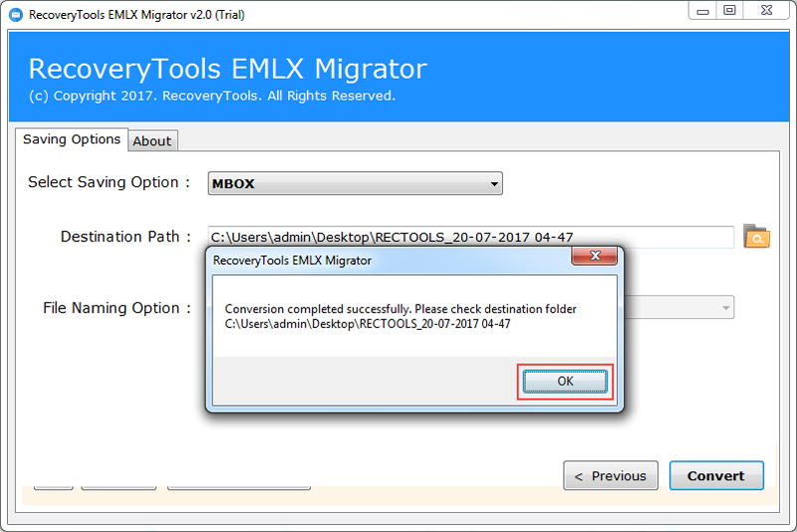This screenshot has width=797, height=532.
Task: Click the copyright 2017 RecoveryTools text
Action: click(212, 96)
